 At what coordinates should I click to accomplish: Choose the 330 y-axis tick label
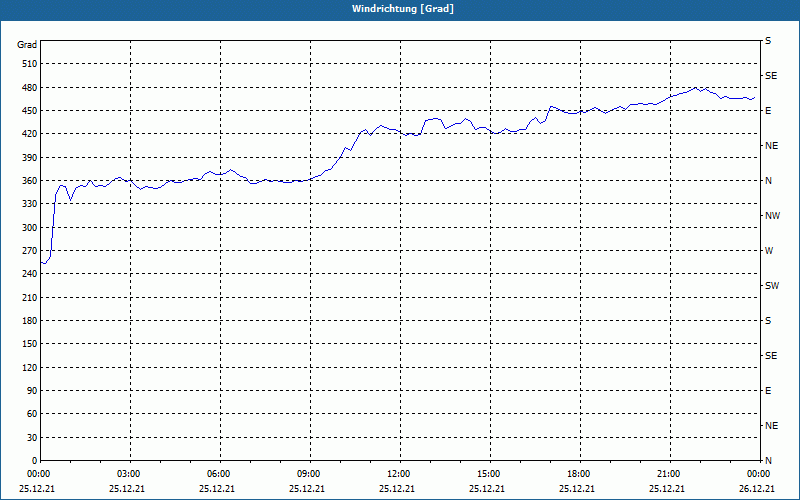pos(31,204)
